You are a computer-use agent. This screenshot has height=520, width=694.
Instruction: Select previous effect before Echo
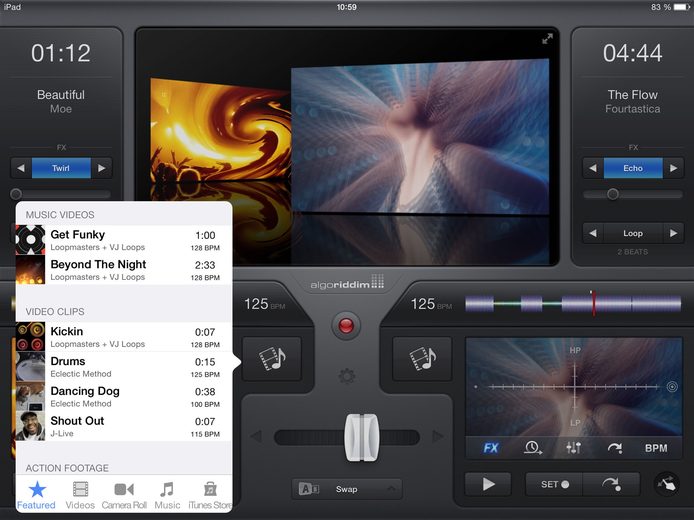click(x=593, y=168)
